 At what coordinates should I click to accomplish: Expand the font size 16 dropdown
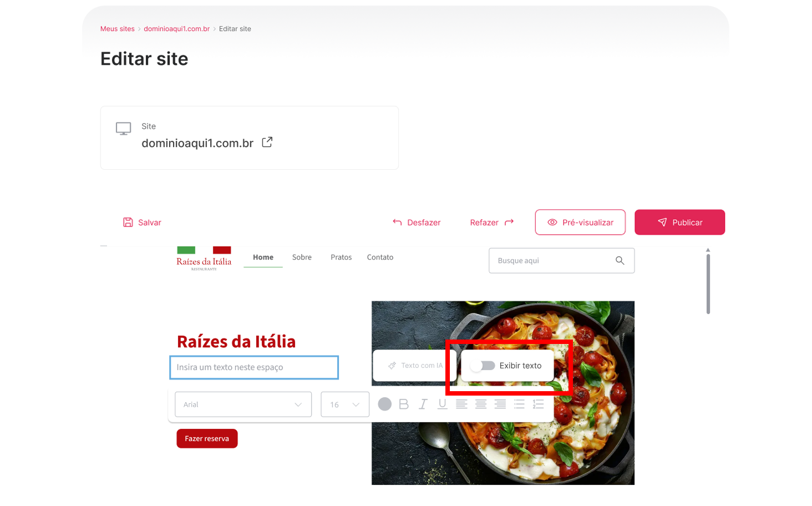pos(345,404)
